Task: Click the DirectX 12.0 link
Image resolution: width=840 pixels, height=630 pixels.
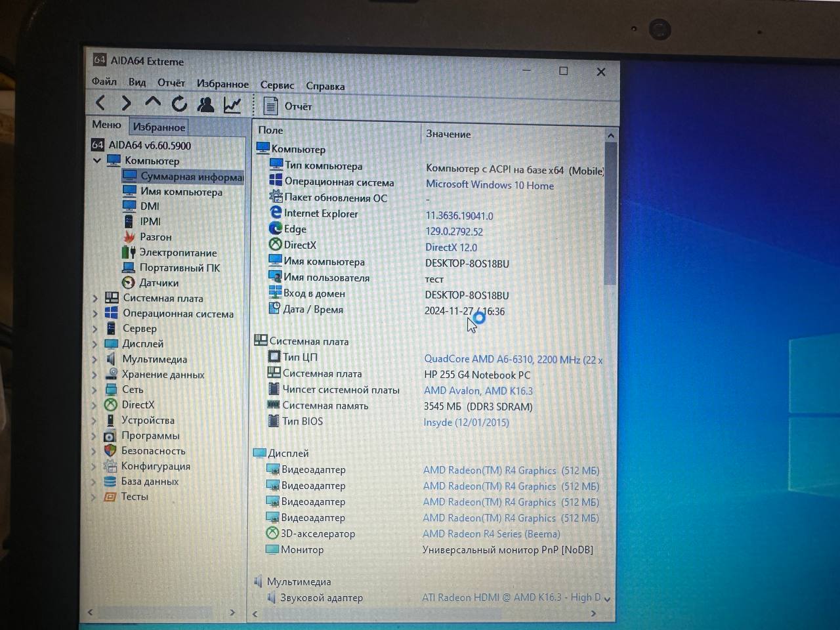Action: pyautogui.click(x=451, y=247)
